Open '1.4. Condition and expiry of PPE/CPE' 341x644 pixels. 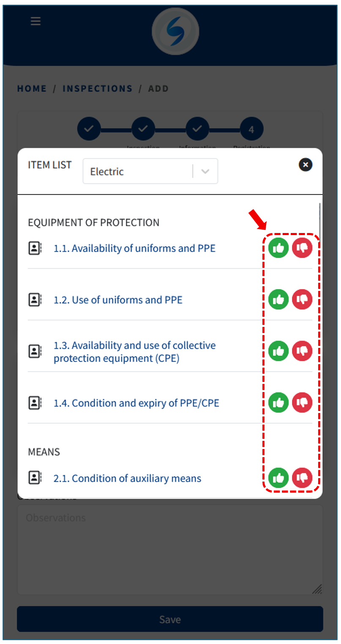[x=136, y=403]
